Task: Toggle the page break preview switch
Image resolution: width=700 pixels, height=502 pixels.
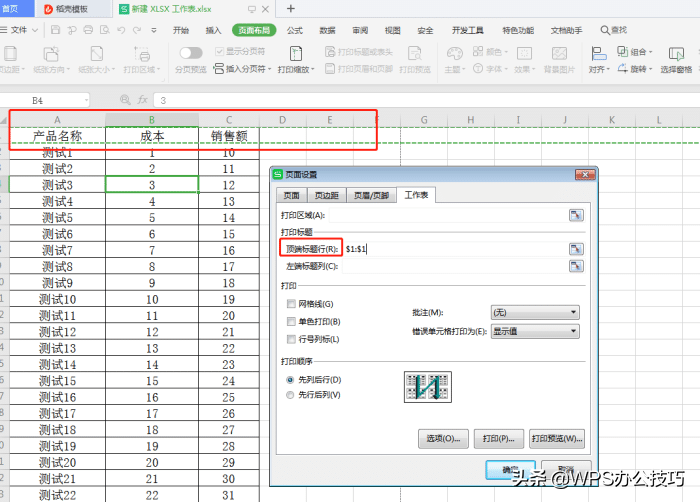Action: click(191, 53)
